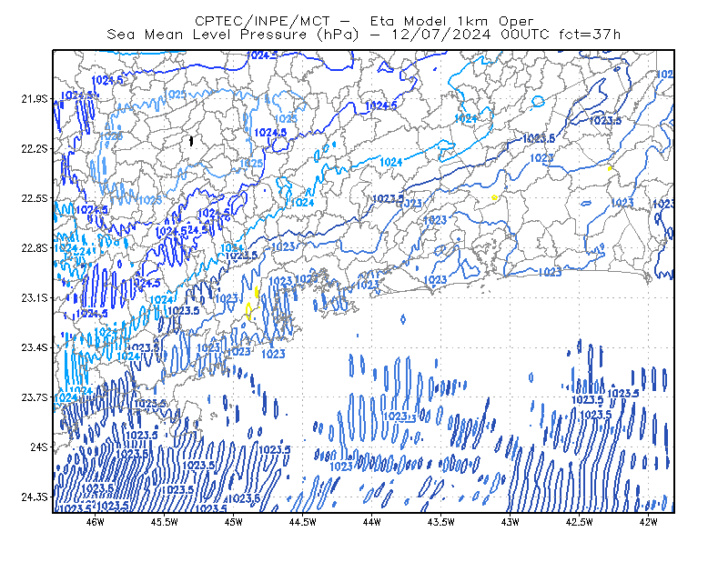Click the yellow marker near 43W and 22.5S
This screenshot has width=728, height=562.
click(494, 197)
